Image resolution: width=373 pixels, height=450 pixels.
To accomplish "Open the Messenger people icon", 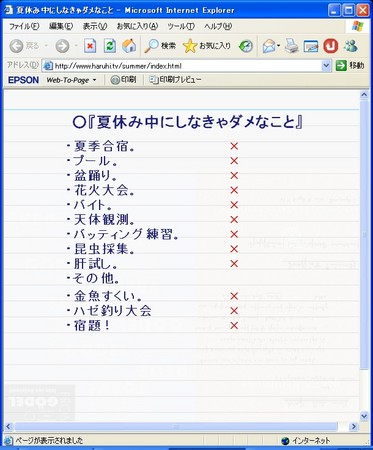I will point(351,46).
